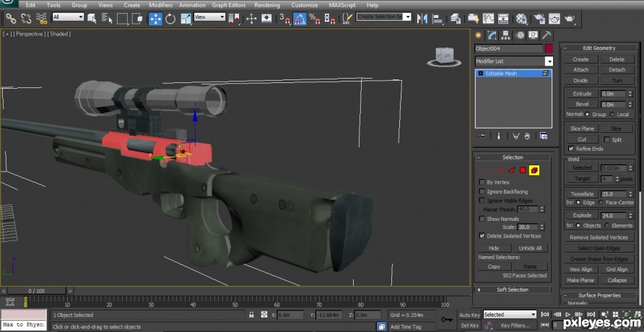
Task: Open the Layer Manager icon
Action: [455, 19]
